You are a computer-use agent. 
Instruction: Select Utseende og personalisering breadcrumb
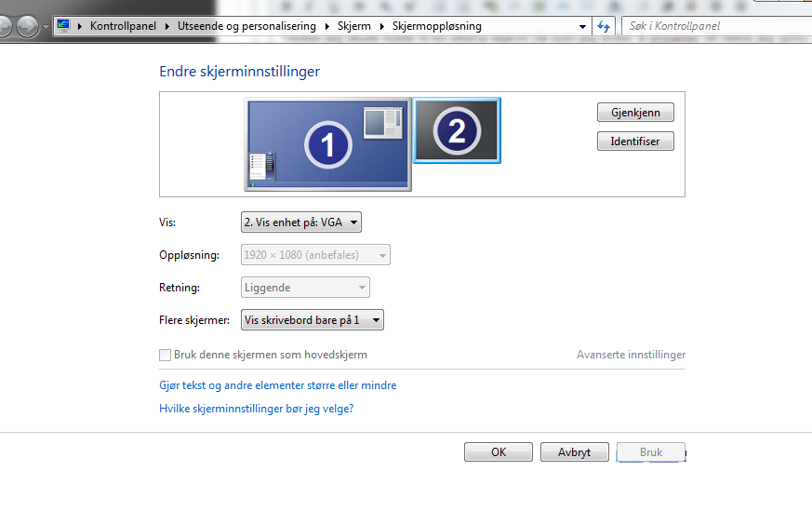246,26
